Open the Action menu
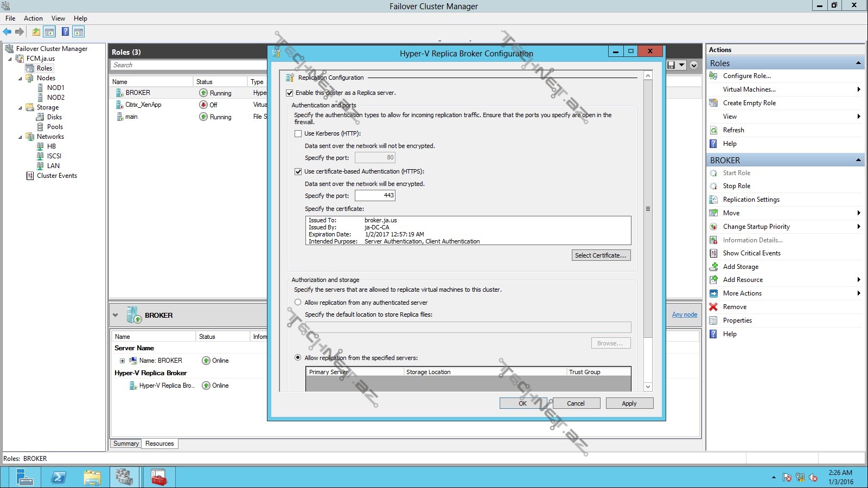 (33, 18)
